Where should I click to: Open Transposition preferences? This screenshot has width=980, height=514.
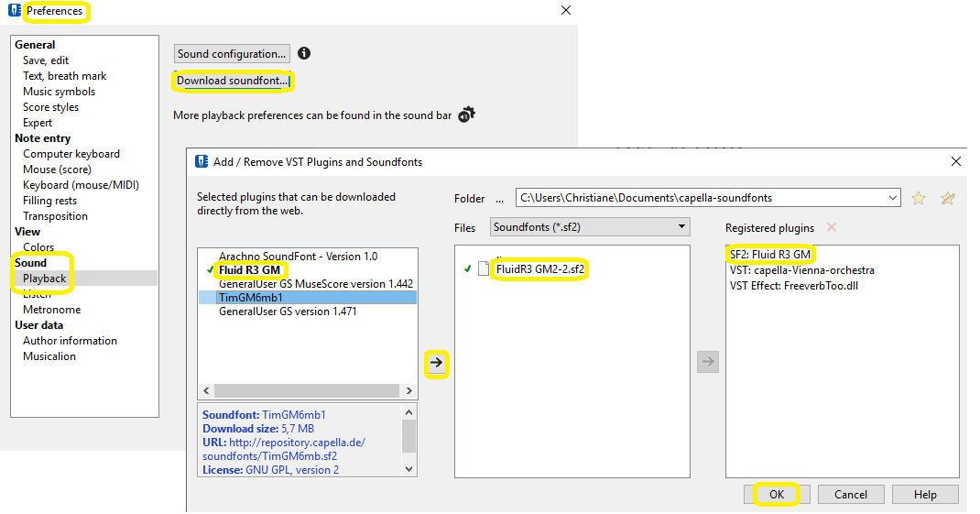55,216
